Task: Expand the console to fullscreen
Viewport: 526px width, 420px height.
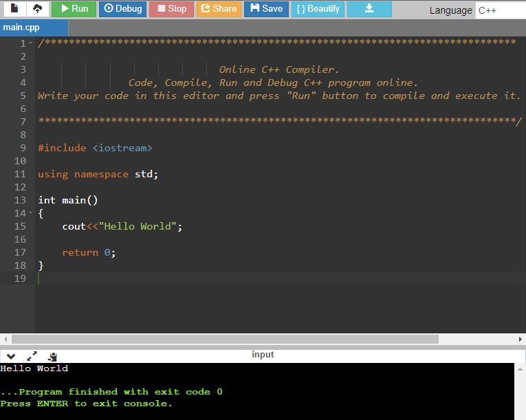Action: click(x=32, y=357)
